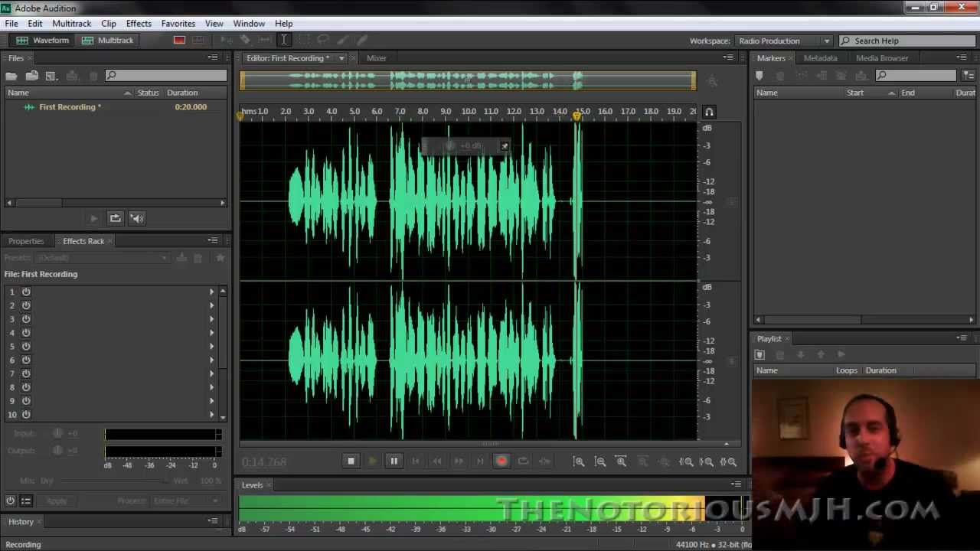Click the red spectral display toolbar icon

tap(179, 40)
